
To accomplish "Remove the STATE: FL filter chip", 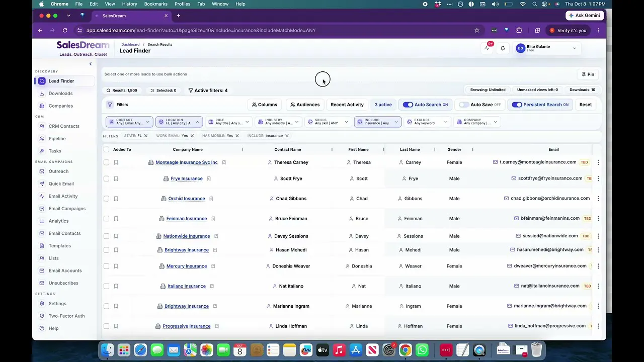I will coord(146,136).
